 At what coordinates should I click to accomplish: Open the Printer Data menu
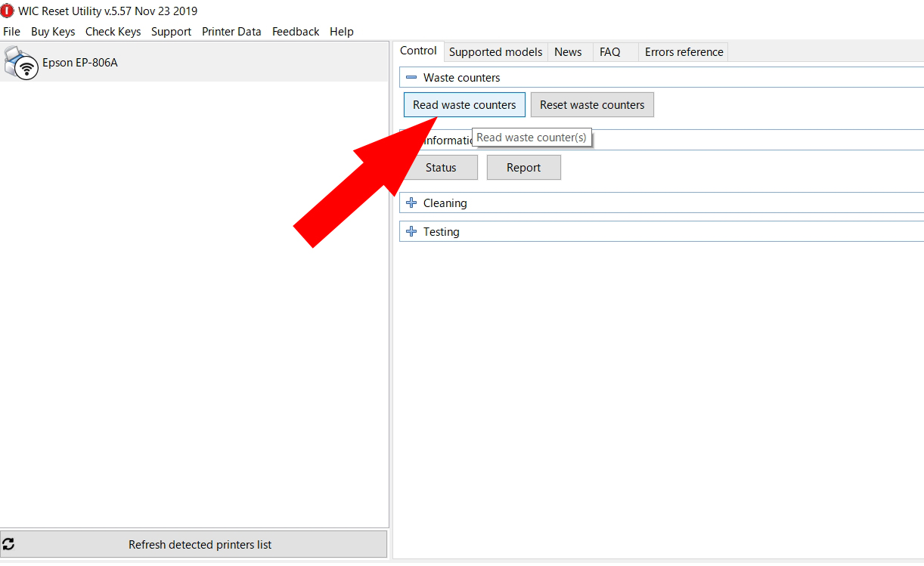(x=231, y=32)
